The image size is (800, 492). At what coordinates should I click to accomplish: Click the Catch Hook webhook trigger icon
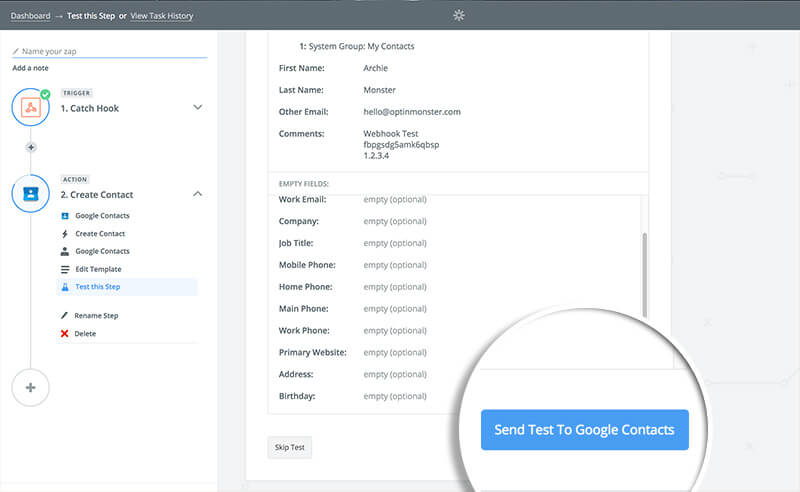pos(31,108)
